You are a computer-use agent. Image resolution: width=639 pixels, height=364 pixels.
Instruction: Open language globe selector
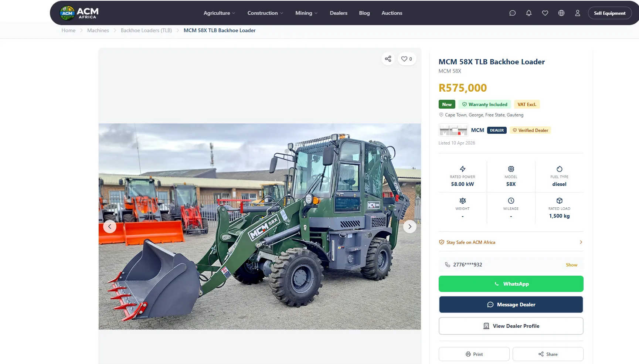click(x=561, y=13)
